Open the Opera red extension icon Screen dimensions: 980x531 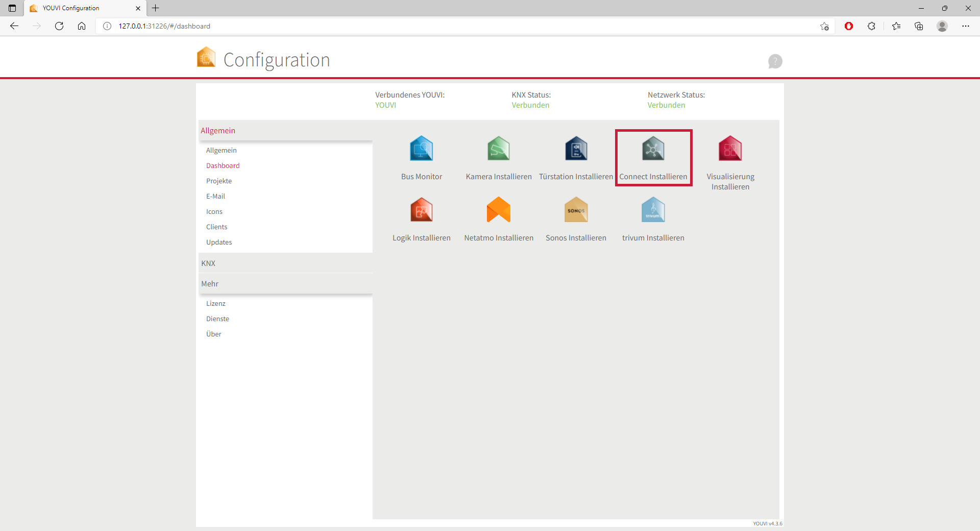[849, 26]
